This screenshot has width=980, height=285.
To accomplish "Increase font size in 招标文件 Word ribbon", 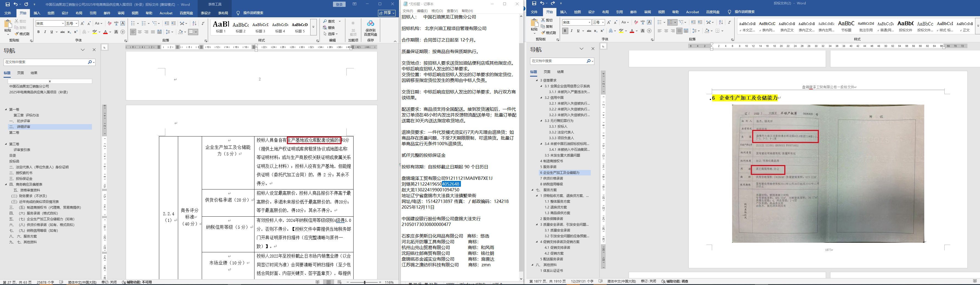I will click(83, 24).
